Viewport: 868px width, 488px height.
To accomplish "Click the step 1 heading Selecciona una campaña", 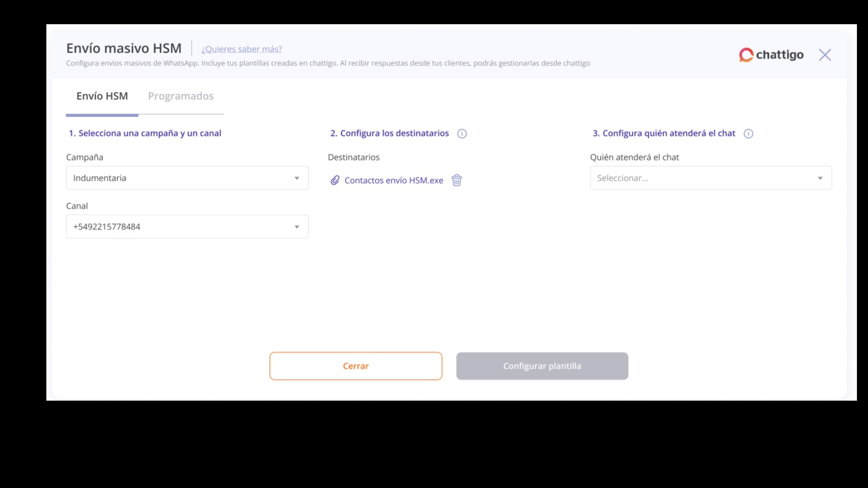I will 145,133.
